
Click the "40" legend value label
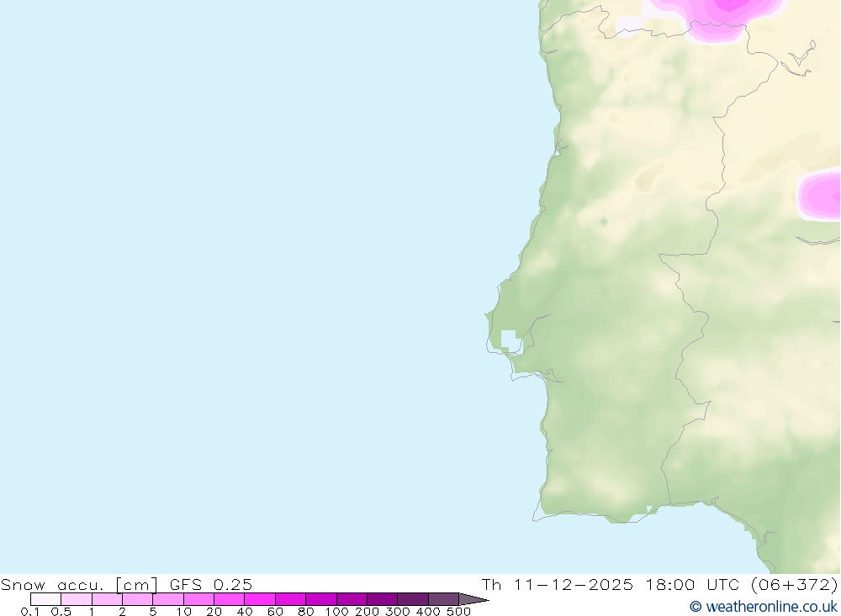coord(245,611)
